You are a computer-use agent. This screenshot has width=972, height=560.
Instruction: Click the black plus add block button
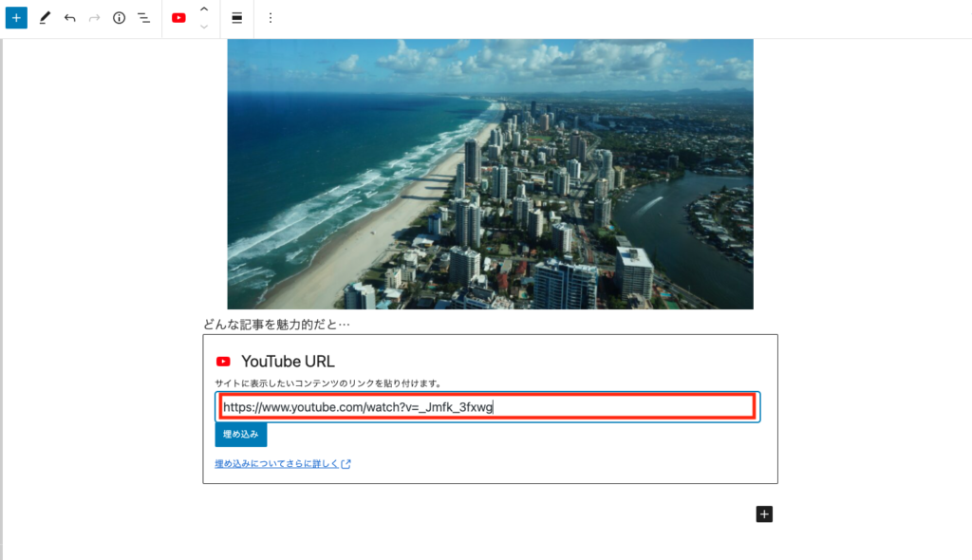(x=764, y=514)
